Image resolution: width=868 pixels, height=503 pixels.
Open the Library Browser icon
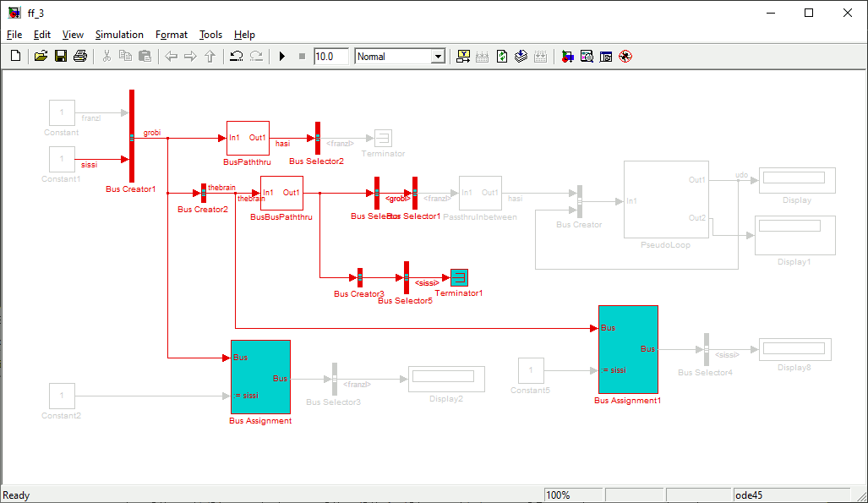point(567,56)
